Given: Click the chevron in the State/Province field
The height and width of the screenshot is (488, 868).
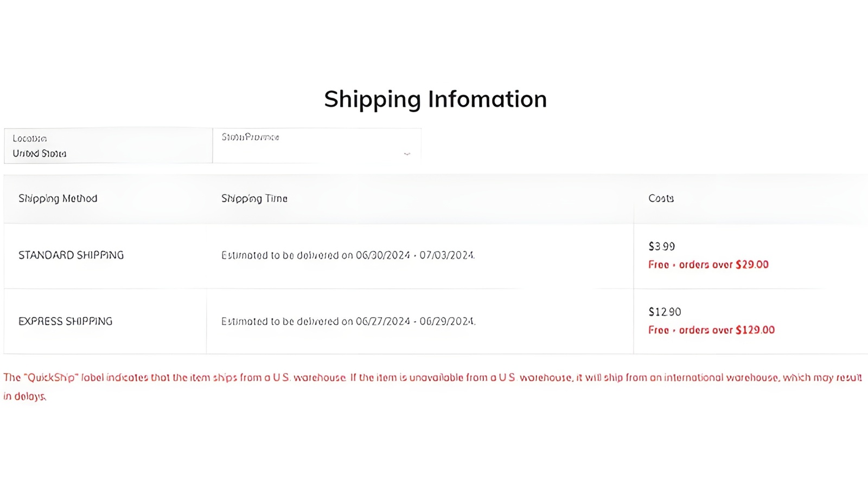Looking at the screenshot, I should click(406, 155).
